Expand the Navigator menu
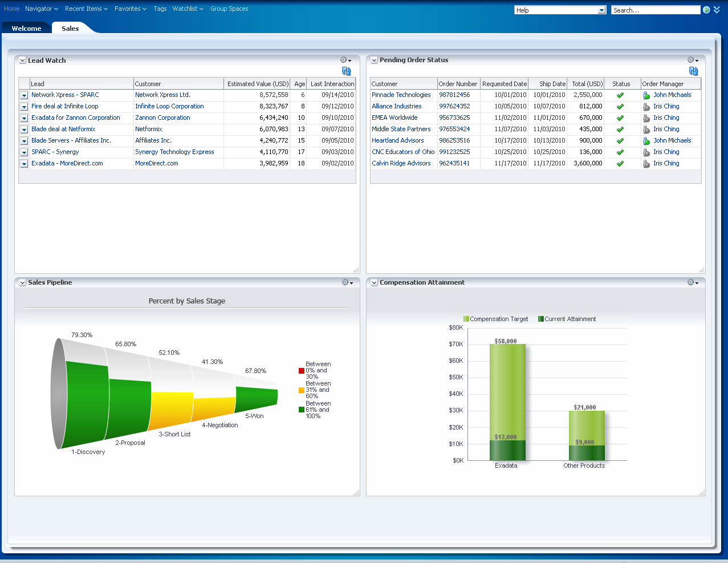 pyautogui.click(x=42, y=9)
